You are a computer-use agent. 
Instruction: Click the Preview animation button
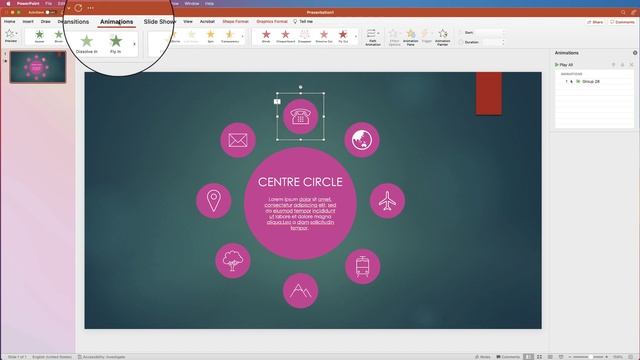tap(11, 36)
